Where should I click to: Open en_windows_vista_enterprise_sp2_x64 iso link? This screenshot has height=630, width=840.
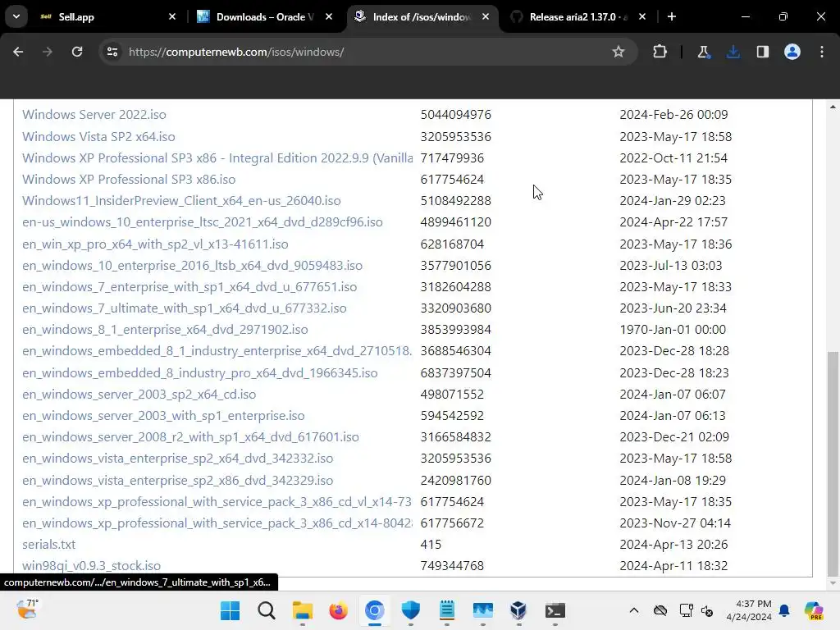coord(178,459)
